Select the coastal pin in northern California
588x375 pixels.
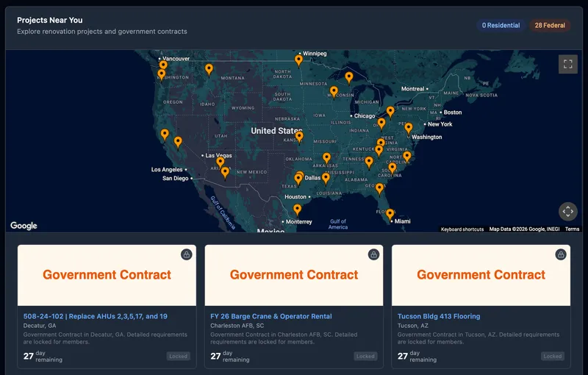point(165,135)
